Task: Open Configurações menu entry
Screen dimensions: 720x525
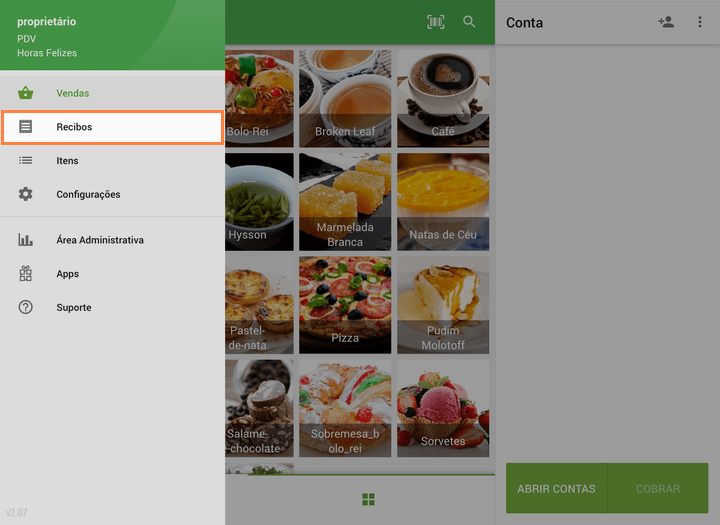Action: point(112,194)
